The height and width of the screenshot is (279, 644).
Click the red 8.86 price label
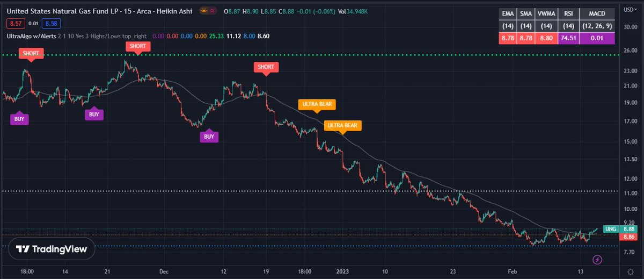(x=629, y=237)
